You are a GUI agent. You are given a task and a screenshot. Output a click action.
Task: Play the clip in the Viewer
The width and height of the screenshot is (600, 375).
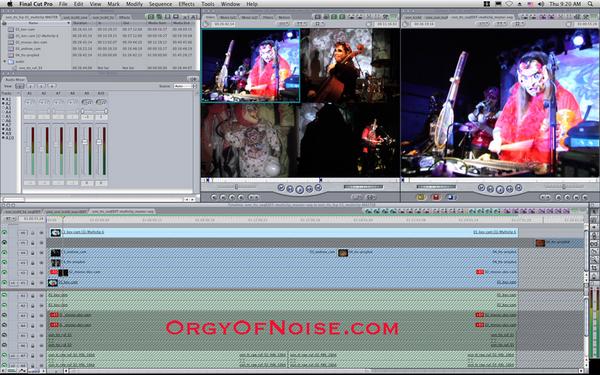(x=300, y=189)
